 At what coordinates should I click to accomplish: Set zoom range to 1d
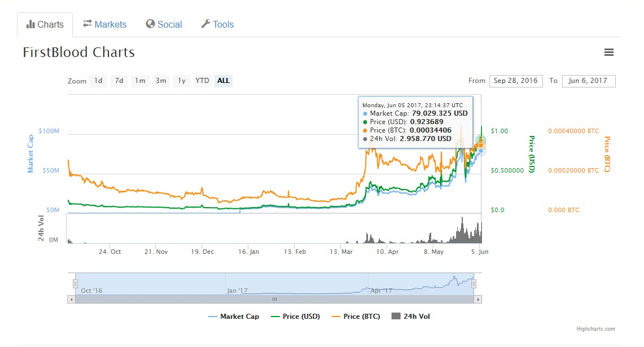[x=98, y=81]
